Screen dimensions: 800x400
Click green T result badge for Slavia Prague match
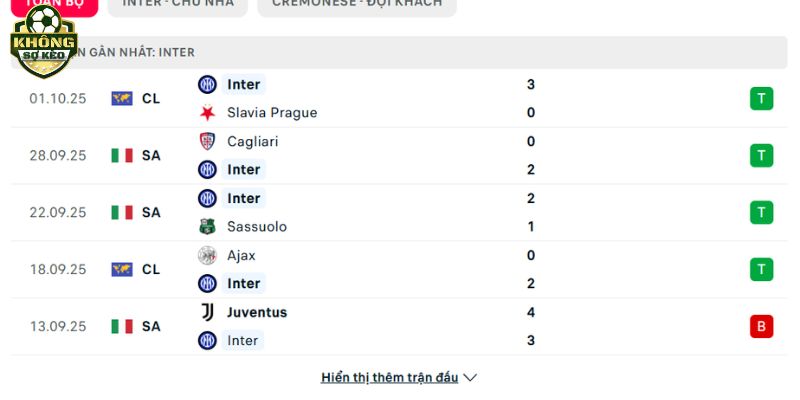(761, 98)
